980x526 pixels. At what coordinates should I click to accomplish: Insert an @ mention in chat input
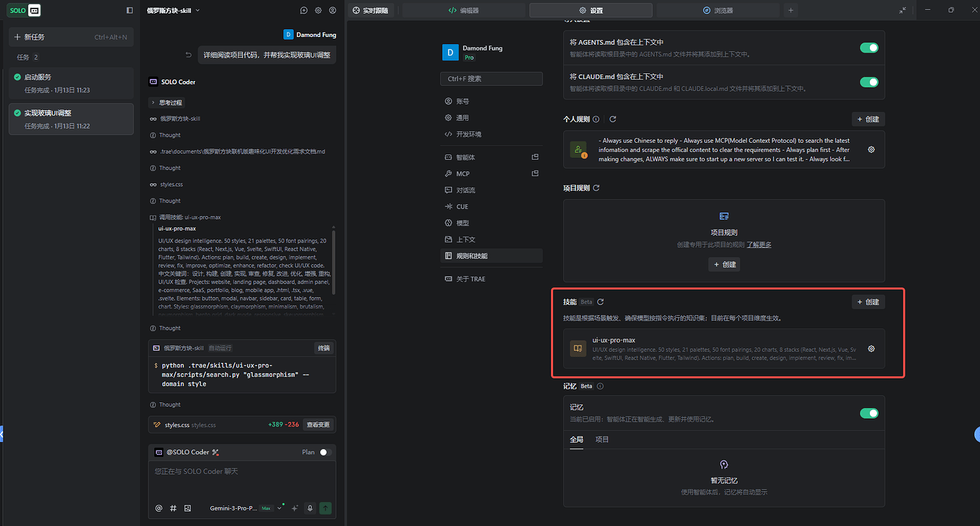[x=159, y=508]
